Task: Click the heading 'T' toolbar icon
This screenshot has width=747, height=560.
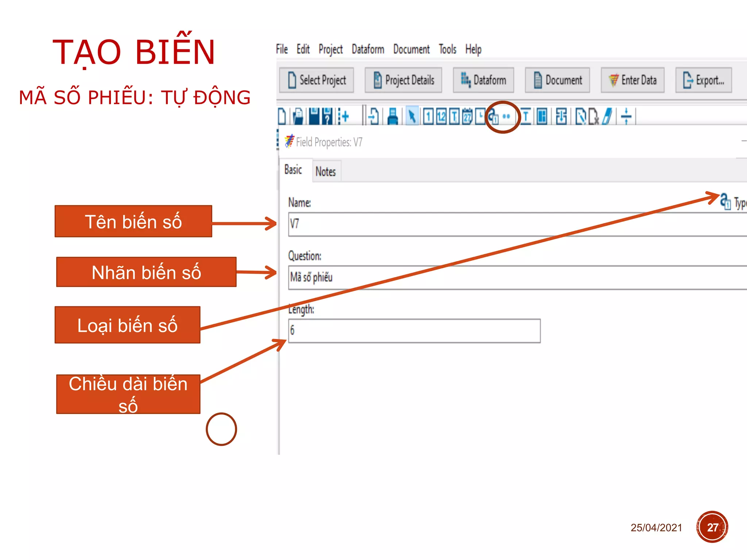Action: click(x=526, y=117)
